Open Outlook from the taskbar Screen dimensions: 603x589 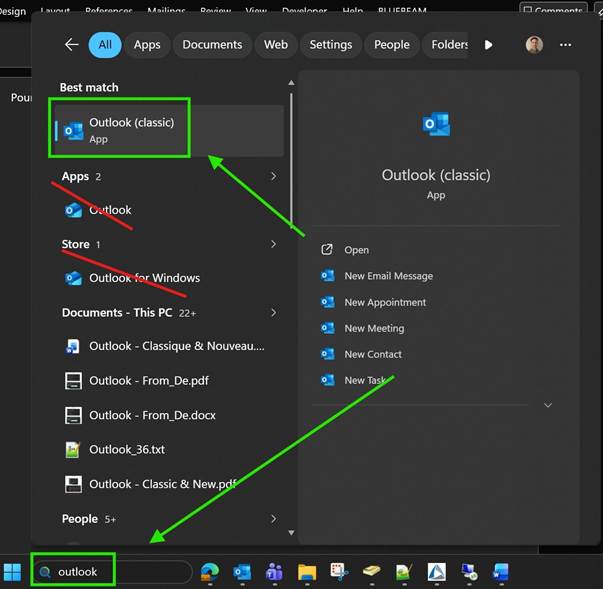[x=242, y=572]
